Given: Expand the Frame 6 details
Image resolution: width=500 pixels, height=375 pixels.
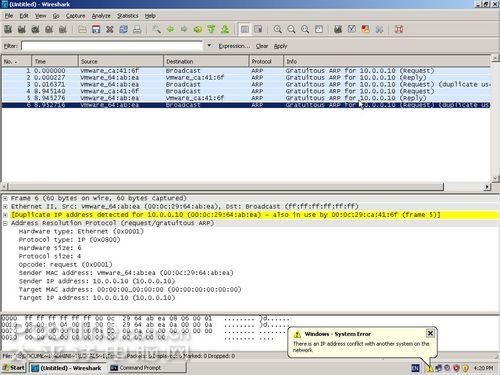Looking at the screenshot, I should pos(6,198).
